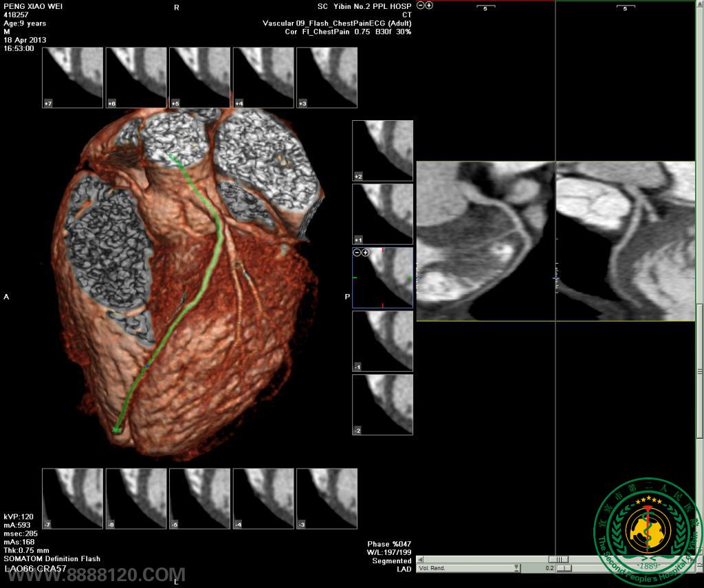Screen dimensions: 704x588
Task: Click scale marker above right curved view
Action: point(625,8)
